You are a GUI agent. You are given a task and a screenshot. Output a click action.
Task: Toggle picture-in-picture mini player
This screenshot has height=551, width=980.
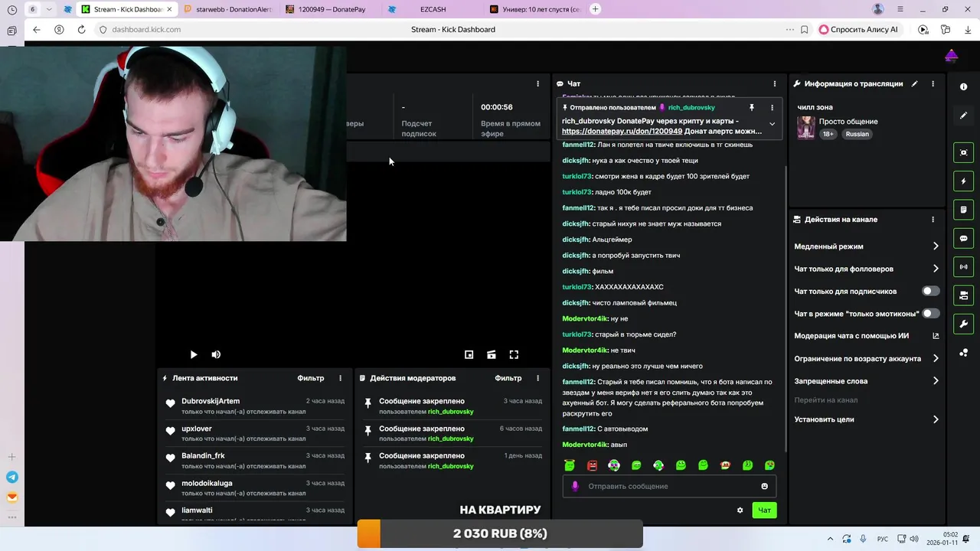click(469, 354)
